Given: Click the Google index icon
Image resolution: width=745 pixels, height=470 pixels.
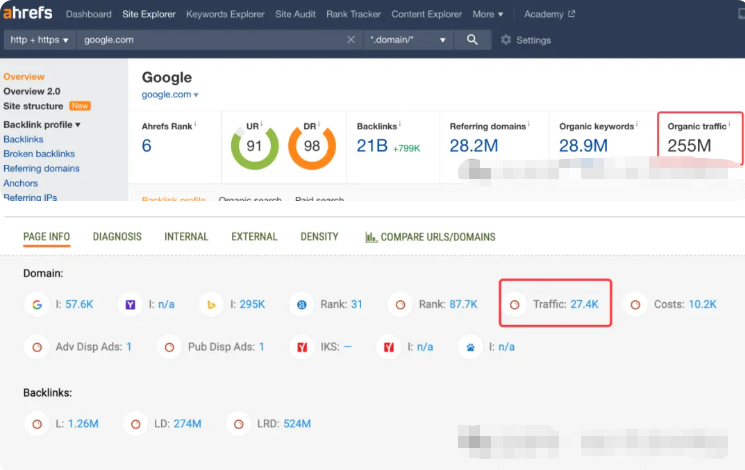Looking at the screenshot, I should click(x=36, y=304).
